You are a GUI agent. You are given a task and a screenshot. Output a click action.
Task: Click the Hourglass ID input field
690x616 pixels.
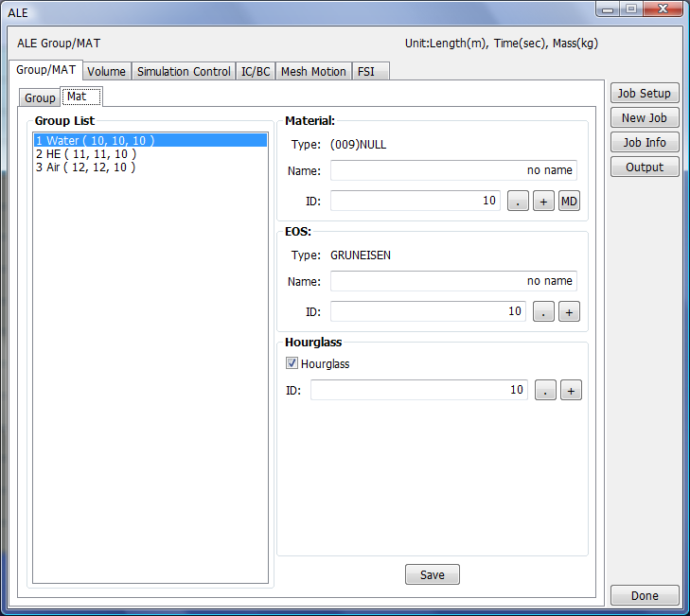[419, 390]
